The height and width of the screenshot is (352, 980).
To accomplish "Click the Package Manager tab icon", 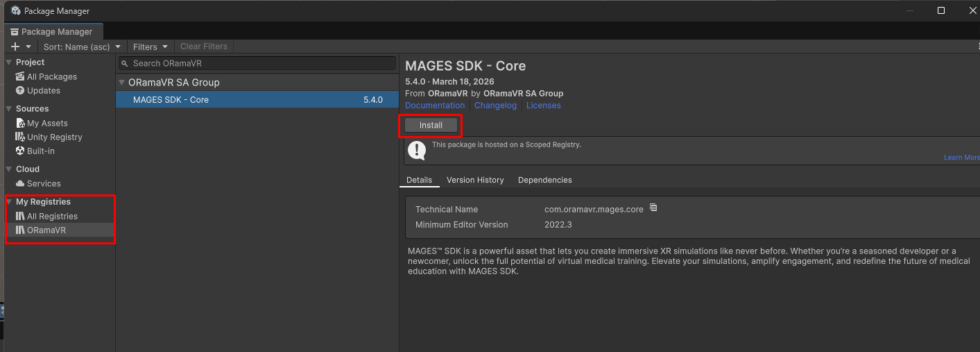I will point(14,32).
